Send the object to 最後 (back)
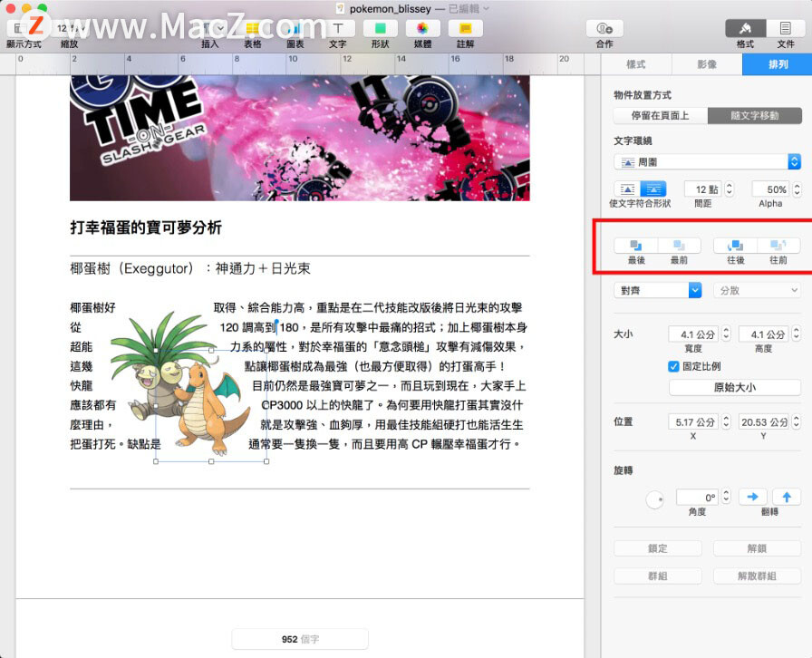The image size is (812, 658). (636, 245)
